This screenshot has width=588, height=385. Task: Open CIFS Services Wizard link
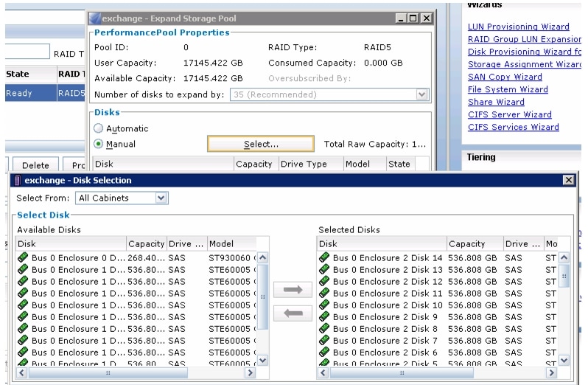tap(514, 127)
